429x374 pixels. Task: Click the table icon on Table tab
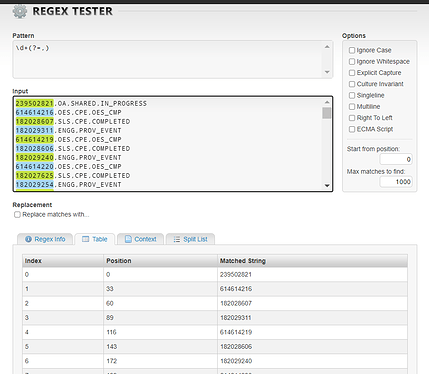(86, 239)
